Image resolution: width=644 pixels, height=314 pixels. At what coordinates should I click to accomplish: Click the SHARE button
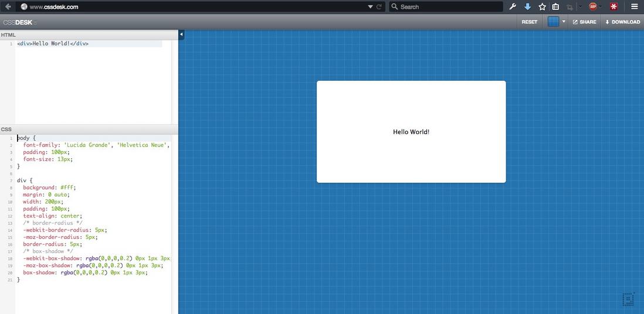point(584,22)
